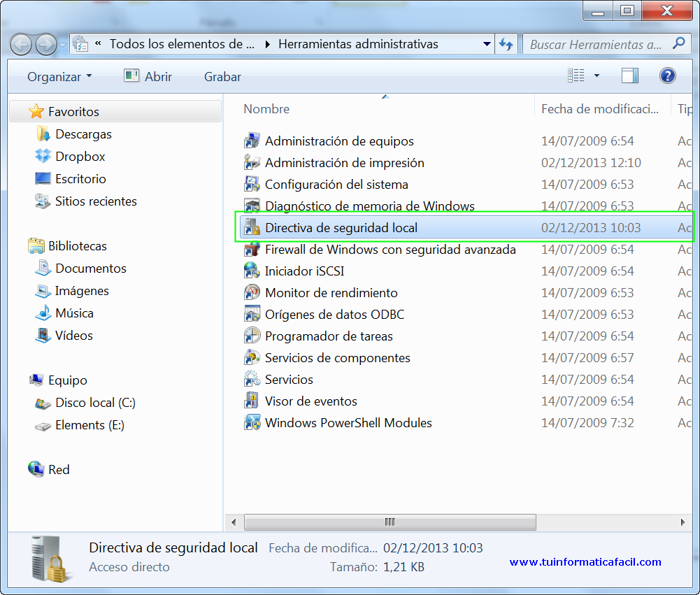Click the Dropbox icon in Favoritos

click(43, 156)
